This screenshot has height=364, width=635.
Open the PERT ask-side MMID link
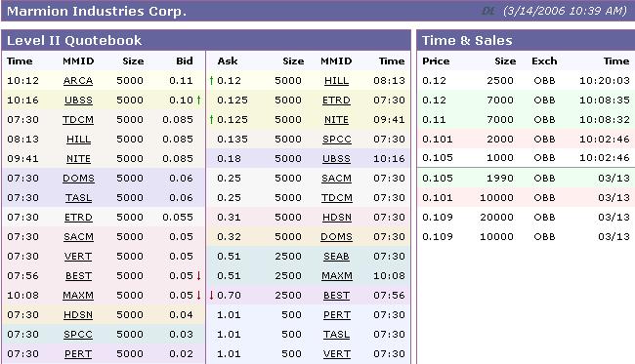tap(336, 315)
